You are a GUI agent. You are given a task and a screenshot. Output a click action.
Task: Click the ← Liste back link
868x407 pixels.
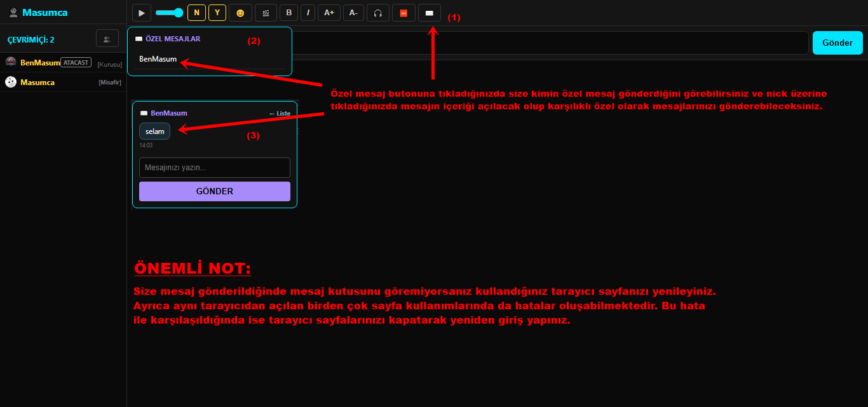[x=280, y=114]
